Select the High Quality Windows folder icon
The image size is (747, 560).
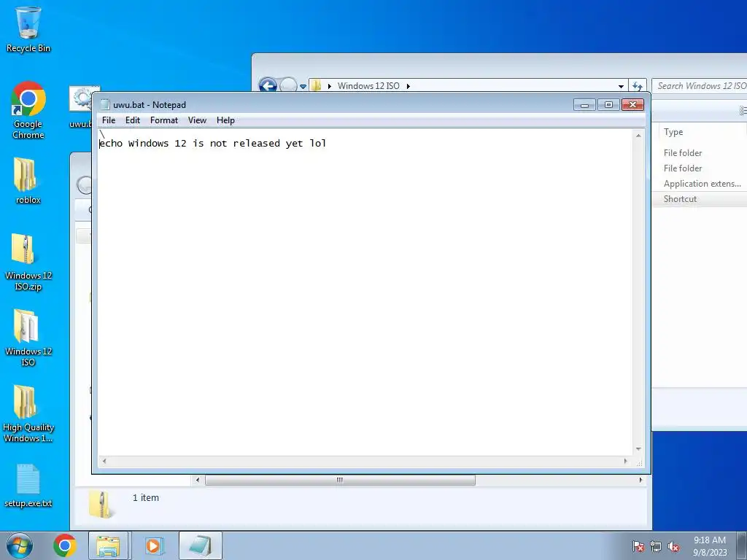[28, 413]
